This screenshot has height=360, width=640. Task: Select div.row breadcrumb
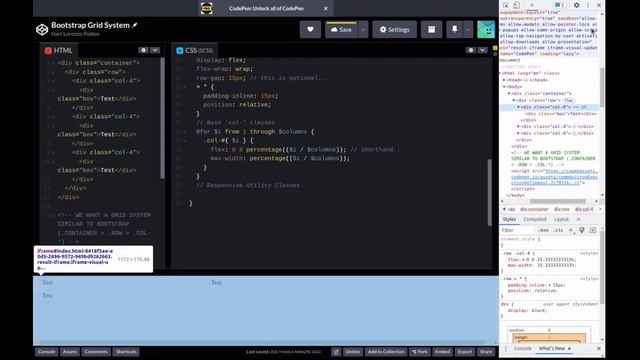coord(562,209)
